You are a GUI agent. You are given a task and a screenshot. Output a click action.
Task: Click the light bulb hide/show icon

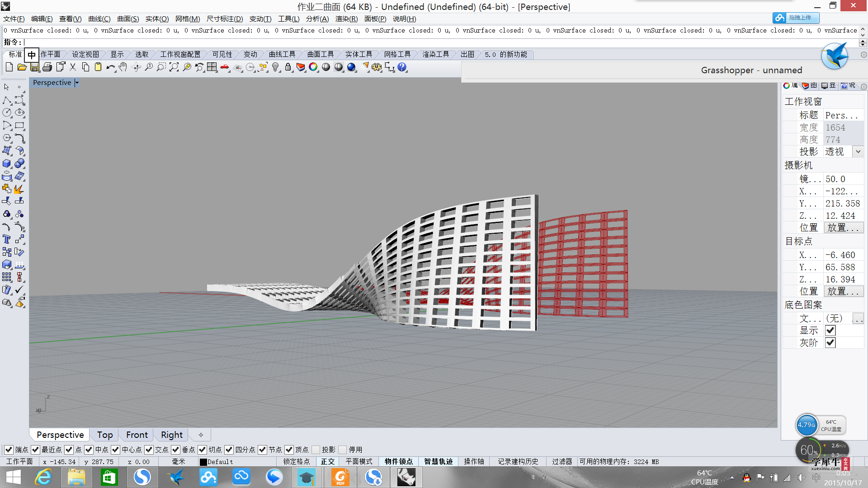(x=275, y=67)
